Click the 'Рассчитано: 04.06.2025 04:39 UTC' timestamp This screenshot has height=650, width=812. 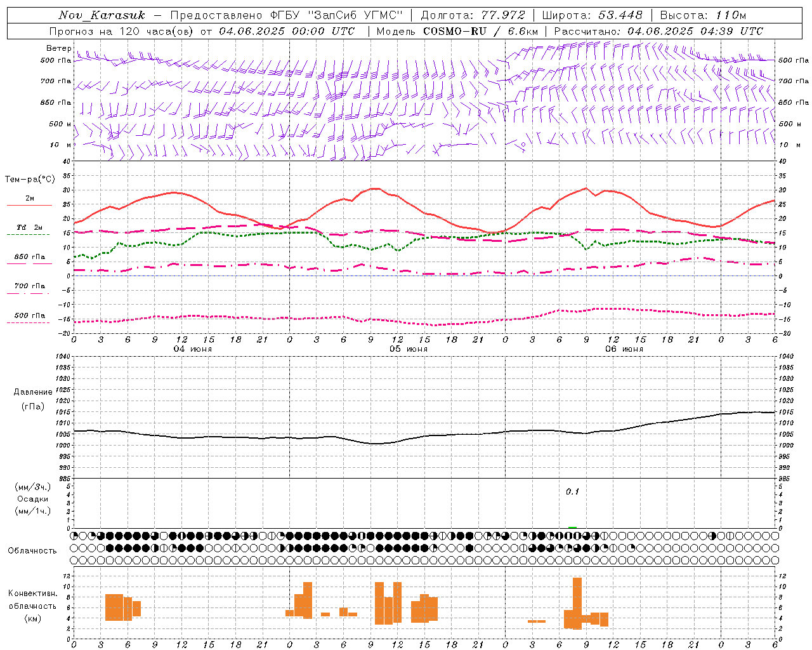tap(658, 31)
